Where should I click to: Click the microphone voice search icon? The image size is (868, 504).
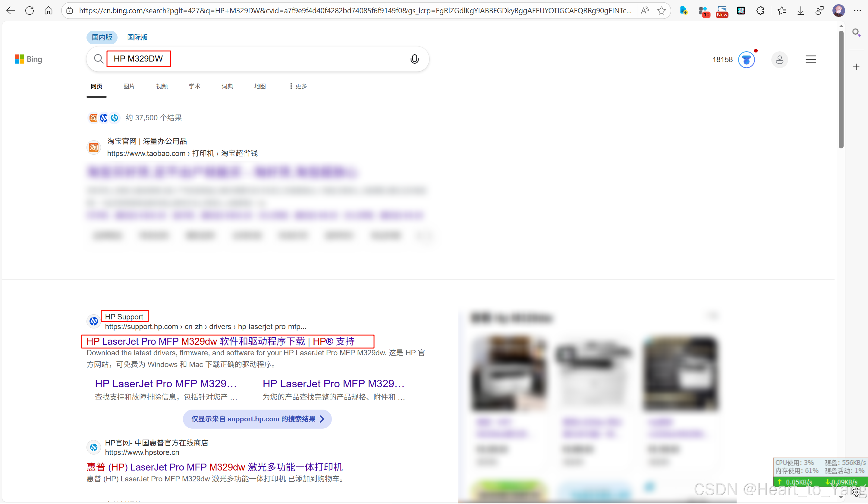point(414,59)
